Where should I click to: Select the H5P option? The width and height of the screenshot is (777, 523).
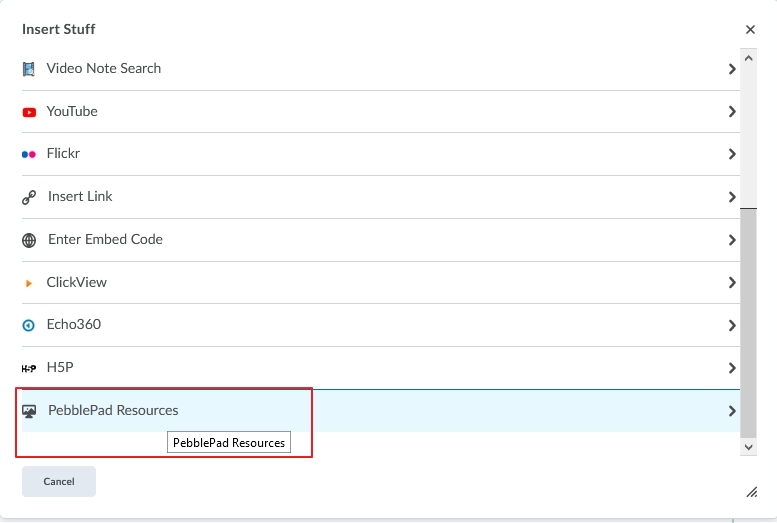coord(381,368)
